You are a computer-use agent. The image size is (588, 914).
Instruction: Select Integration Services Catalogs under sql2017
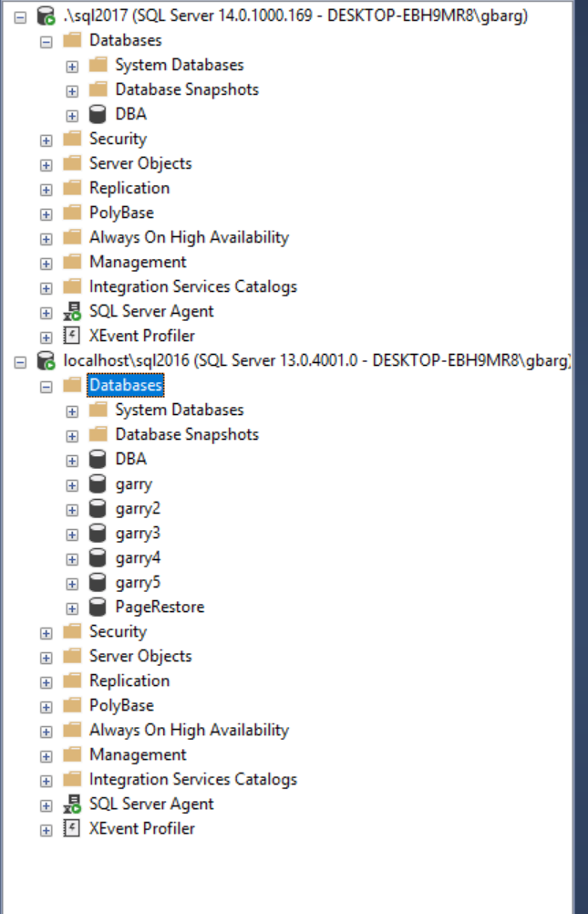[x=193, y=286]
